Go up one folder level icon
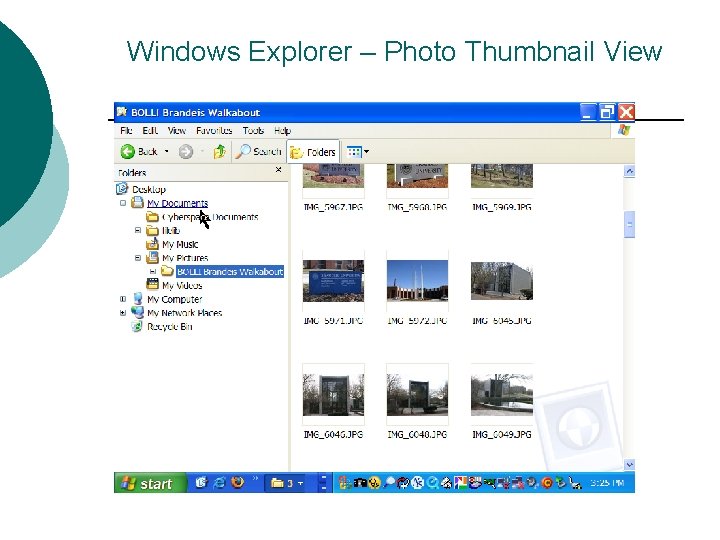Image resolution: width=720 pixels, height=540 pixels. coord(219,152)
